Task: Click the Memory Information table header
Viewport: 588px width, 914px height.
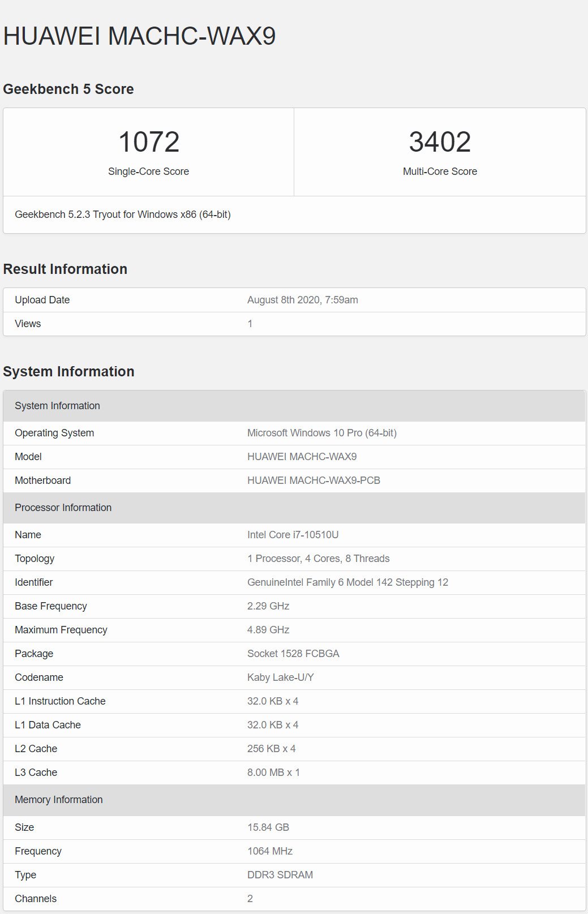Action: pos(294,800)
